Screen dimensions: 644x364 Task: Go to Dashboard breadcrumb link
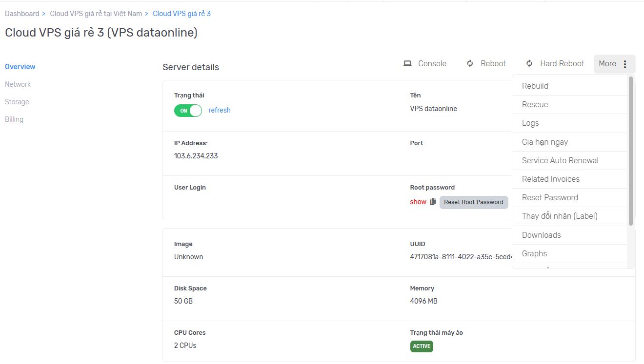22,14
